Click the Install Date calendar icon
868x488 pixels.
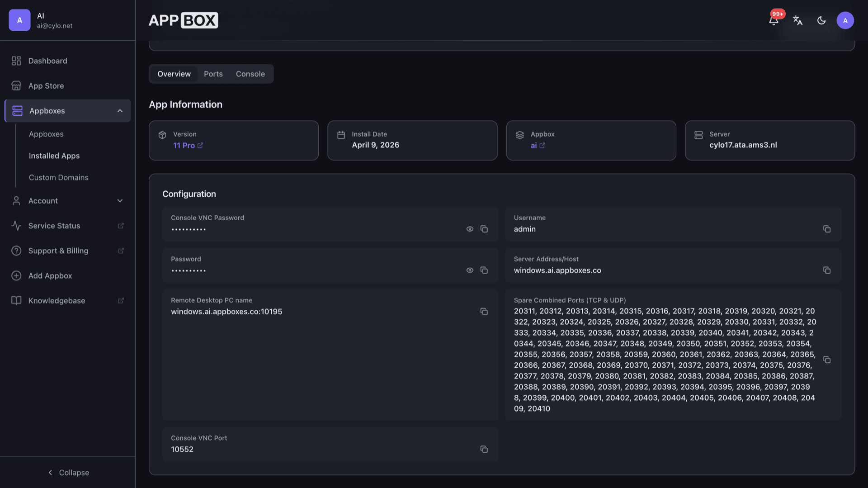[x=341, y=135]
